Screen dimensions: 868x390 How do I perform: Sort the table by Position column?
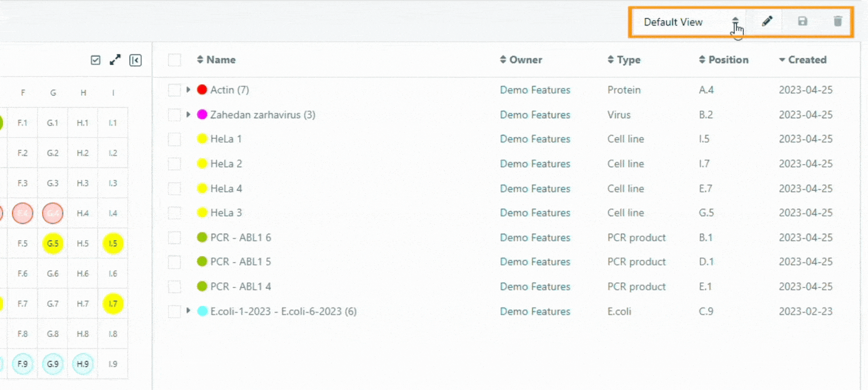pyautogui.click(x=723, y=60)
